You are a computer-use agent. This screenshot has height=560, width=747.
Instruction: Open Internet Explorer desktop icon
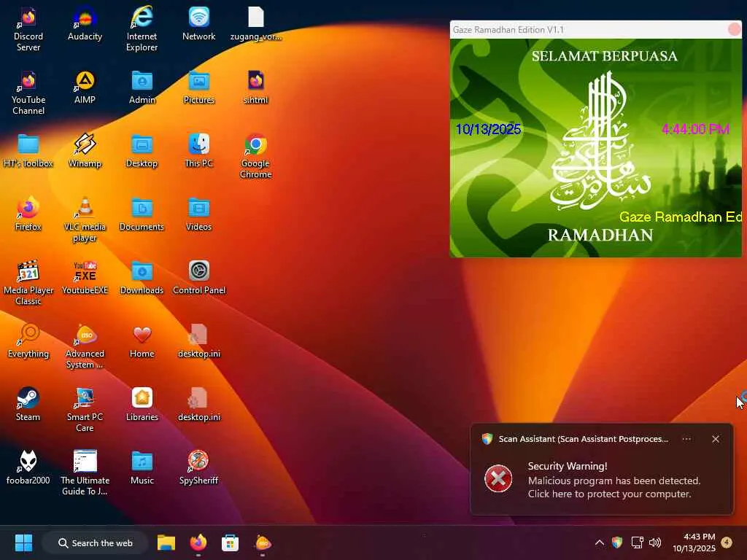(x=142, y=29)
